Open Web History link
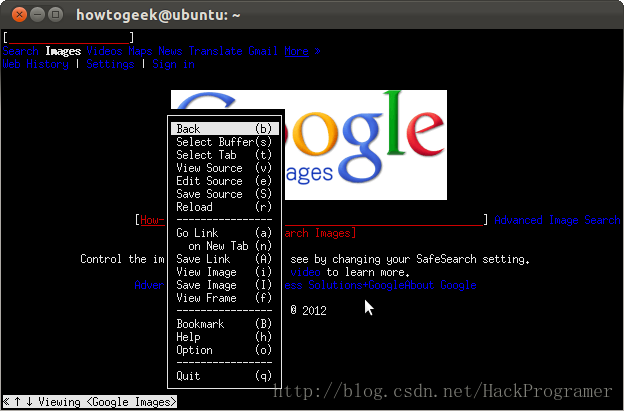Viewport: 624px width, 411px height. [35, 64]
